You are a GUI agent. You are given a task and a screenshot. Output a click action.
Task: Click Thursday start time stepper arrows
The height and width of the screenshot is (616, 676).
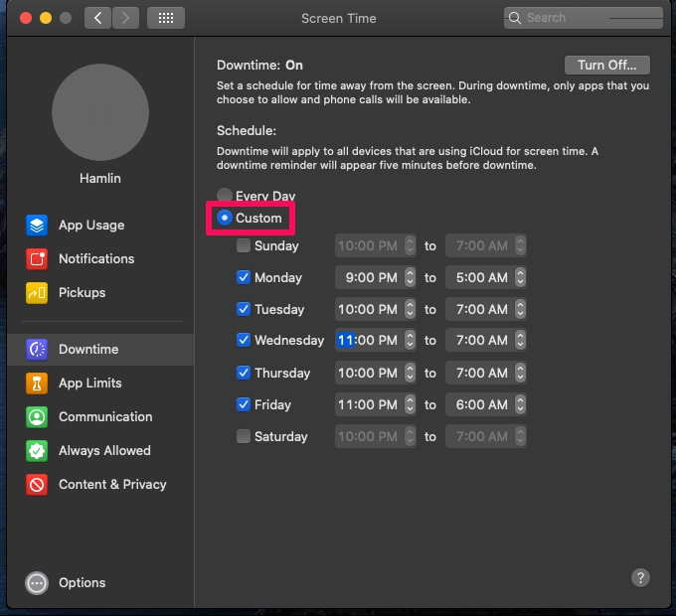[x=410, y=373]
